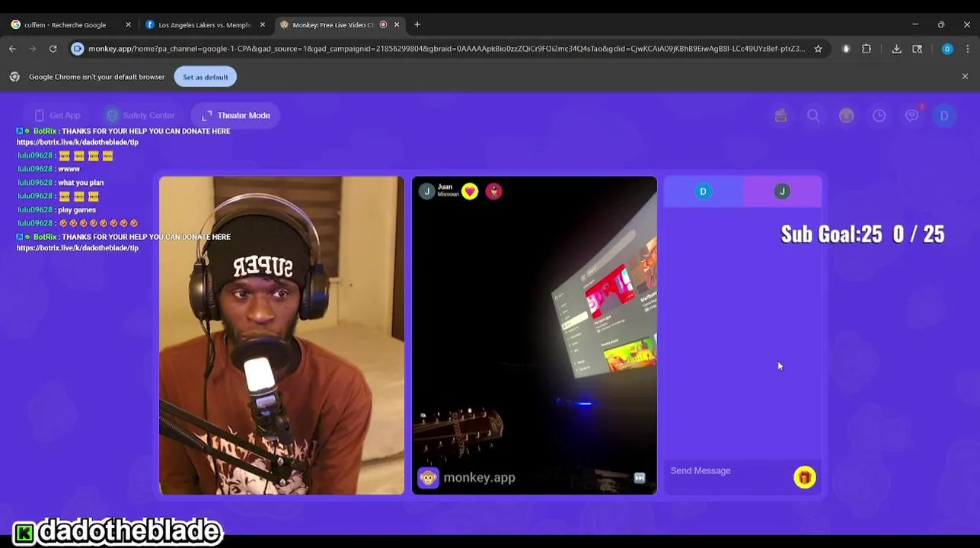Viewport: 980px width, 548px height.
Task: Send a gift with the yellow gift icon
Action: point(805,477)
